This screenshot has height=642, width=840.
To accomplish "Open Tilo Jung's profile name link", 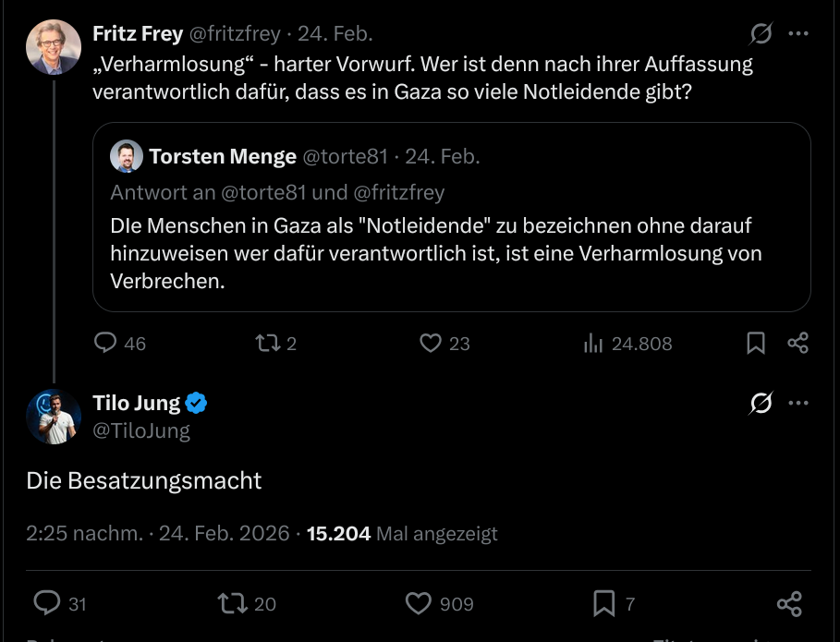I will point(138,403).
